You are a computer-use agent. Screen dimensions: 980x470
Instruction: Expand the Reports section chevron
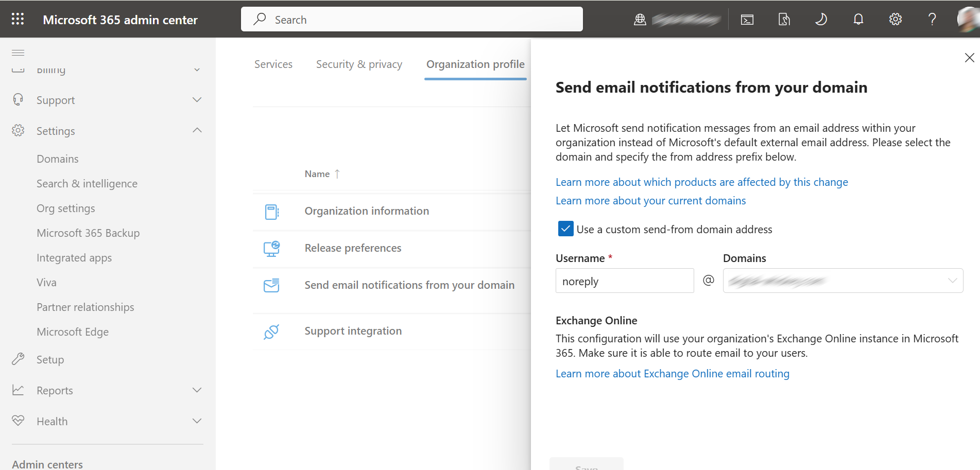[x=197, y=390]
